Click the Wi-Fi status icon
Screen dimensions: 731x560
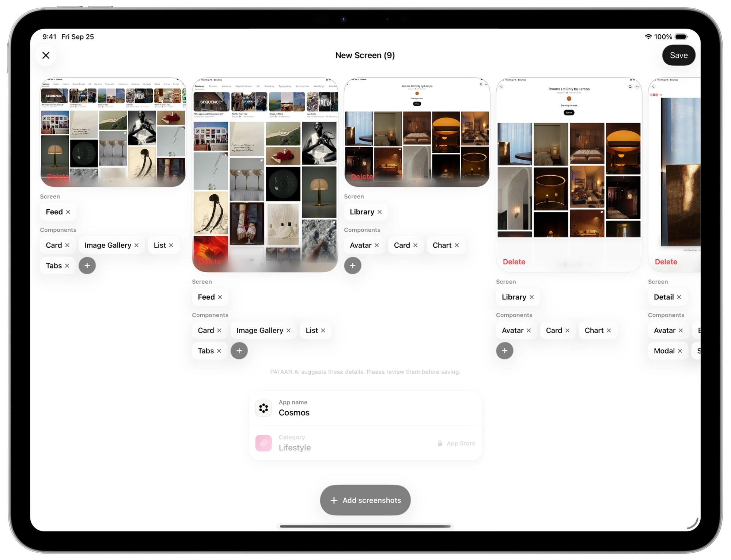[x=648, y=37]
